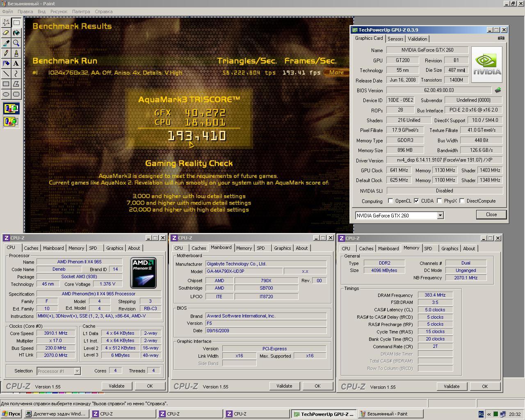The height and width of the screenshot is (420, 525).
Task: Choose the Pencil tool in Paint
Action: [x=6, y=53]
